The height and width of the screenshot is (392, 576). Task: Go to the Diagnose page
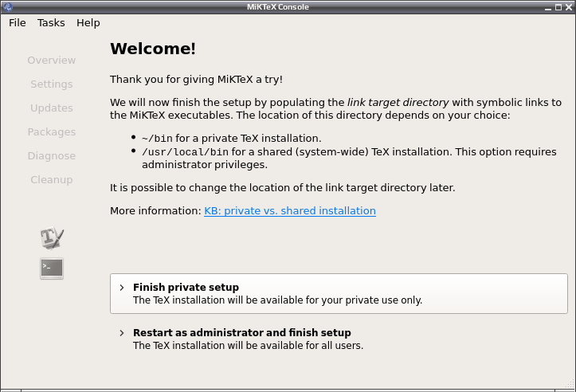pyautogui.click(x=52, y=156)
